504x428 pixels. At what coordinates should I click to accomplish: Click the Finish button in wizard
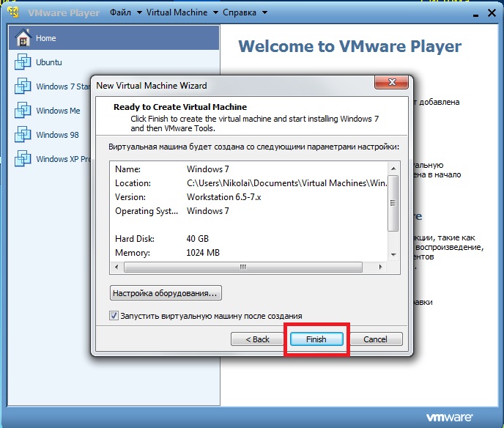coord(316,339)
